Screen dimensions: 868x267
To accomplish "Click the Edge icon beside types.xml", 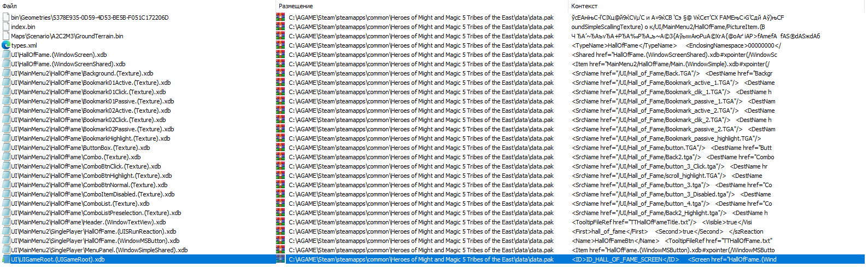I will pyautogui.click(x=6, y=45).
